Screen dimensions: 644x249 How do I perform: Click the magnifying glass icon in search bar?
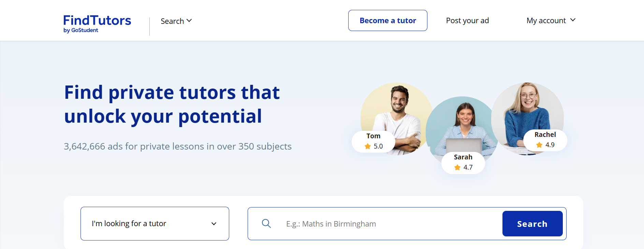[x=266, y=223]
